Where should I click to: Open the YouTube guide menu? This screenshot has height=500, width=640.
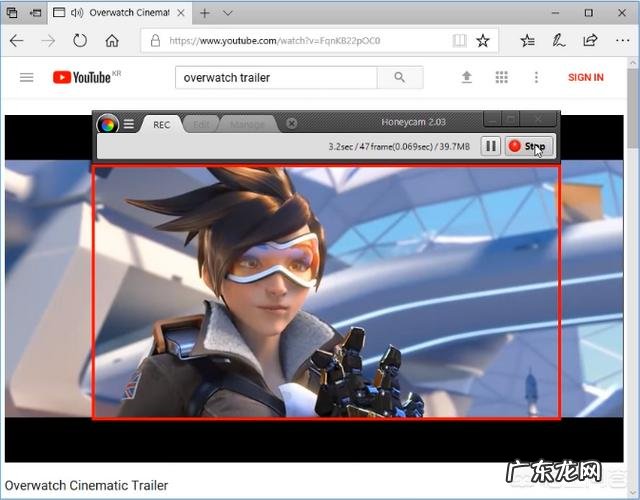(x=27, y=77)
